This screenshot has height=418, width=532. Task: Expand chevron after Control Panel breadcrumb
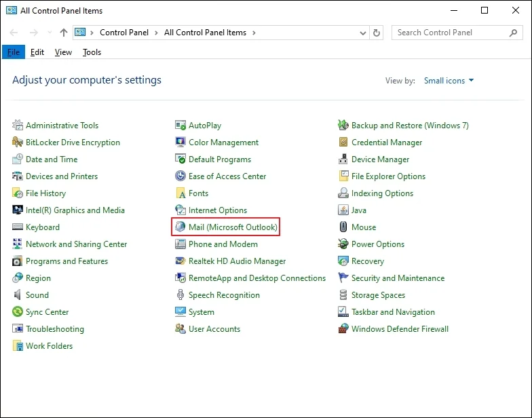pyautogui.click(x=156, y=33)
